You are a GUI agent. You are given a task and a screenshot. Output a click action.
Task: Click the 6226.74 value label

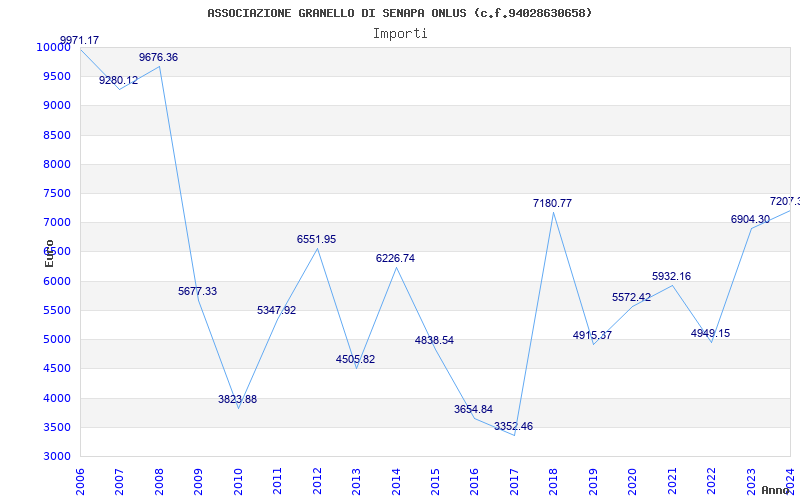pos(395,258)
